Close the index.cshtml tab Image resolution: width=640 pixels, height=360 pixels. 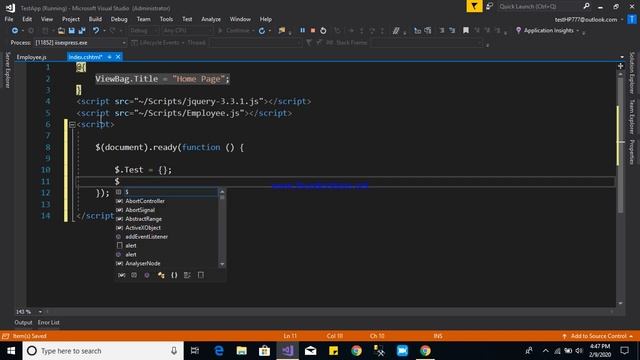(118, 57)
